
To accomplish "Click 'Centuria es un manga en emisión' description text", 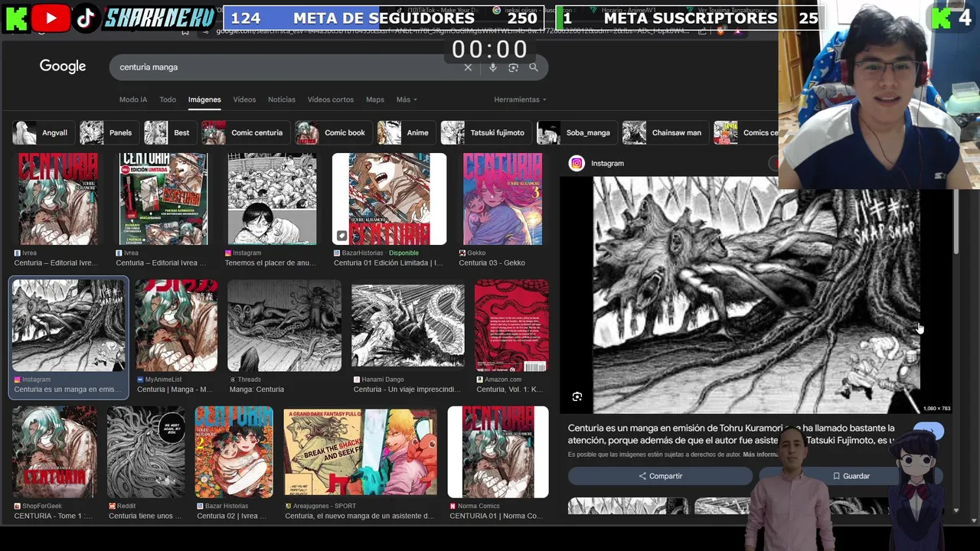I will coord(731,434).
